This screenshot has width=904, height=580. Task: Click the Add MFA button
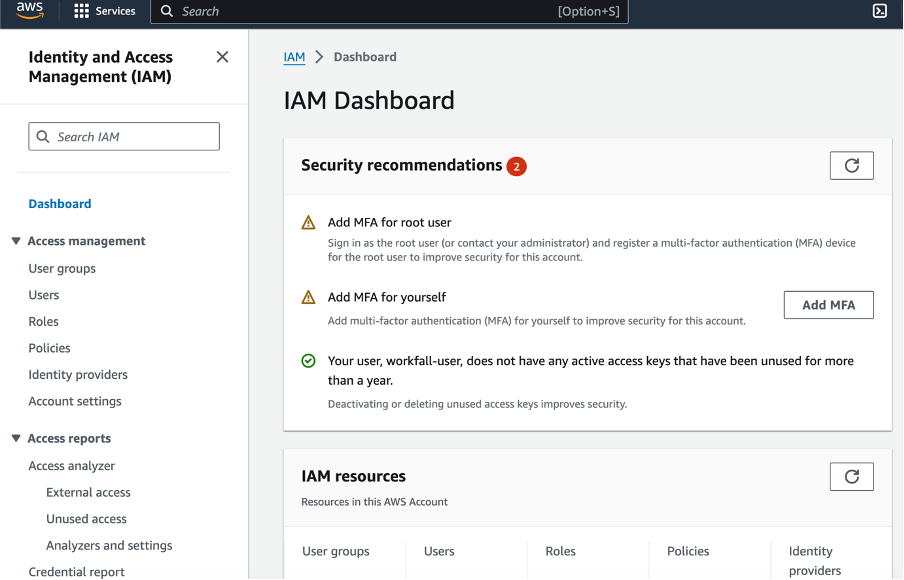828,305
